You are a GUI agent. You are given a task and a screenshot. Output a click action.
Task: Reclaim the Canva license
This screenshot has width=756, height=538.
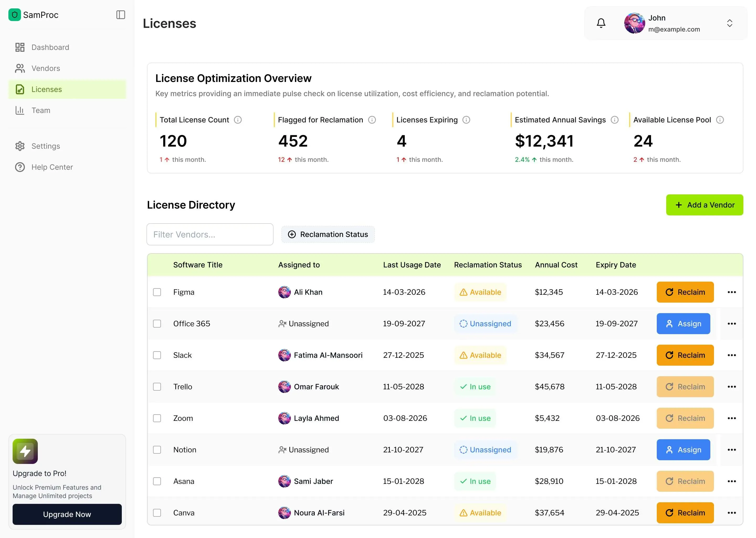coord(685,513)
